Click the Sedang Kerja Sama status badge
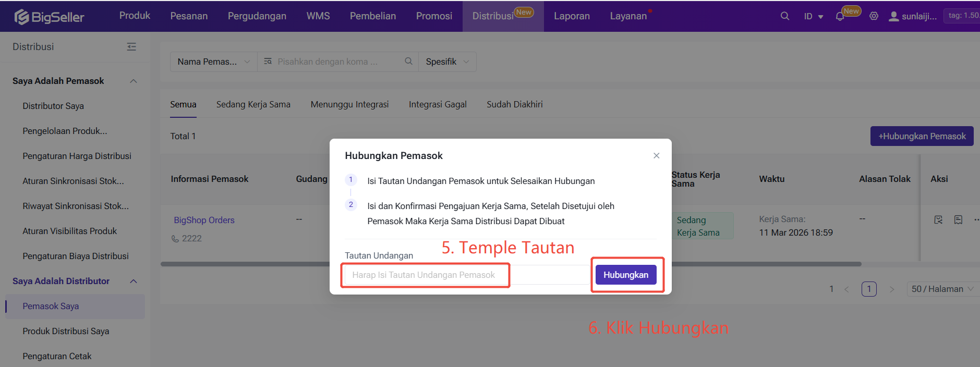Viewport: 980px width, 367px height. point(702,226)
